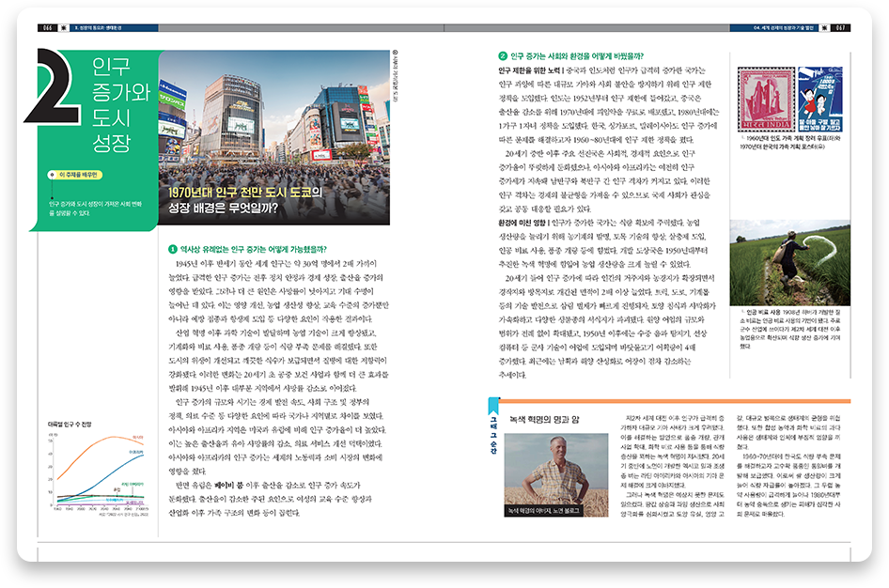This screenshot has width=889, height=588.
Task: Click the star icon beside page 067
Action: [824, 28]
